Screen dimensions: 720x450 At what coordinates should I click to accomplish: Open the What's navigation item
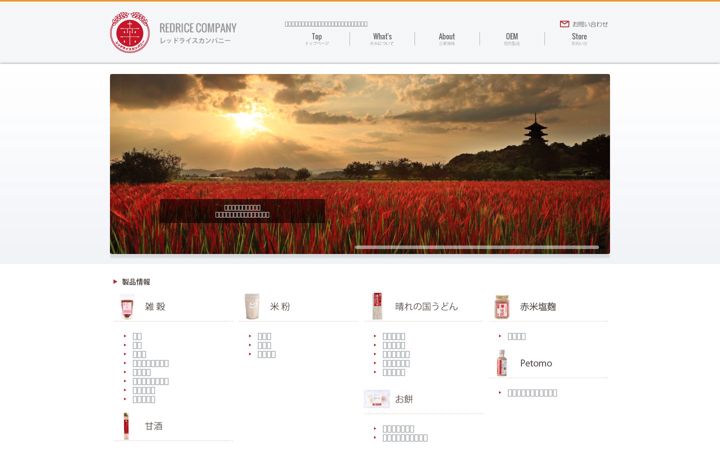[382, 39]
